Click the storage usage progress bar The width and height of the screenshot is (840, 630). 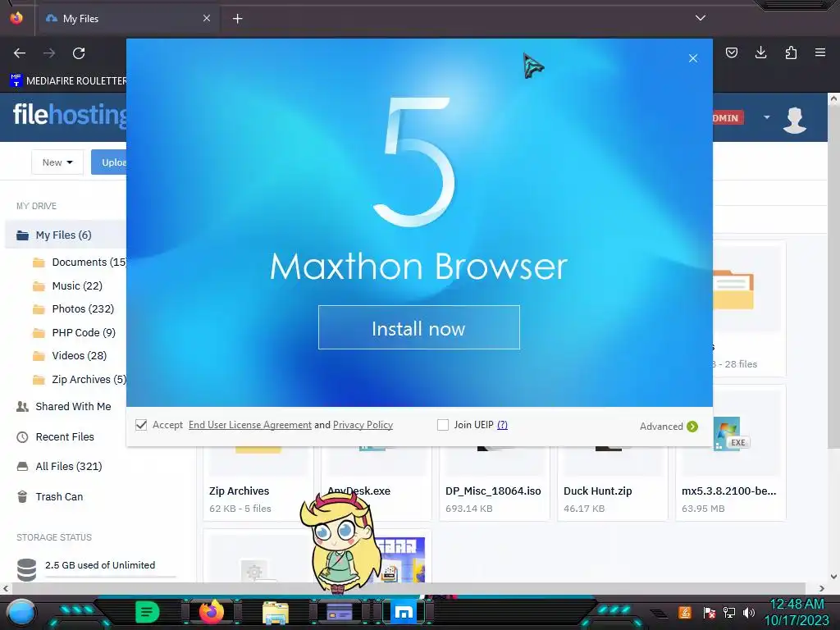tap(111, 577)
